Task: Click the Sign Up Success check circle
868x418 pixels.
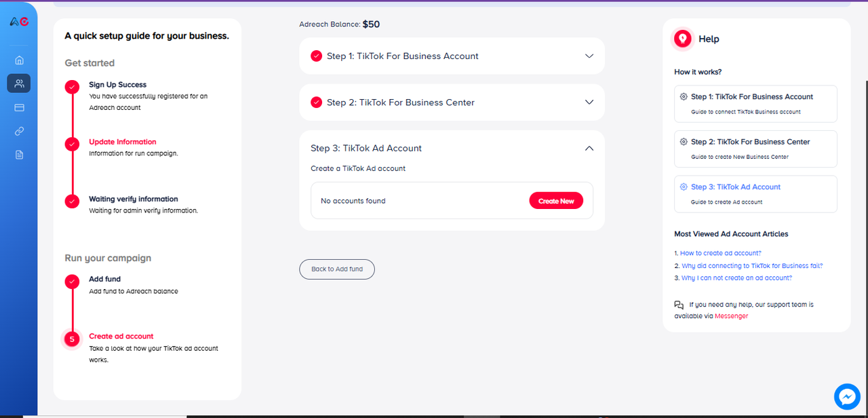Action: click(x=72, y=87)
